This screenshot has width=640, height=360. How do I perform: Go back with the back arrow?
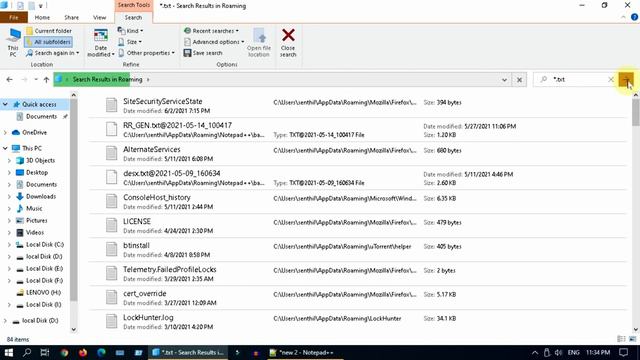coord(9,80)
